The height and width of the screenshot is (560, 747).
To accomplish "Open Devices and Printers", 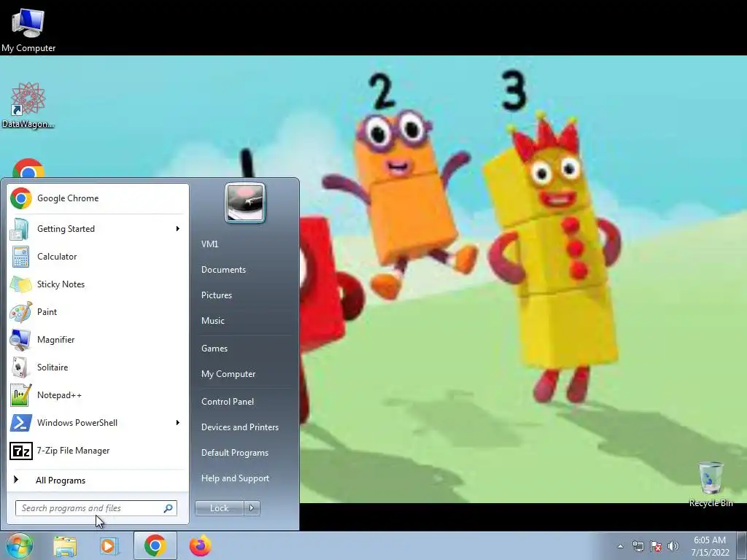I will point(239,427).
